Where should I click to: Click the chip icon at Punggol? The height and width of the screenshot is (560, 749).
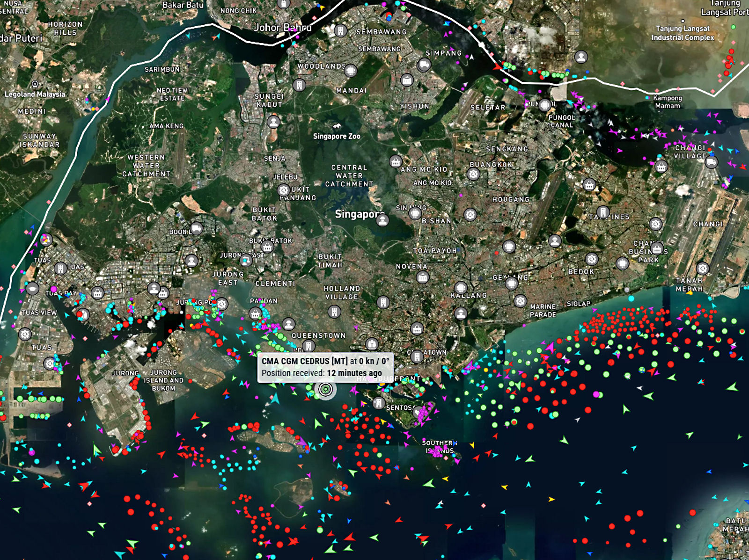pos(544,105)
